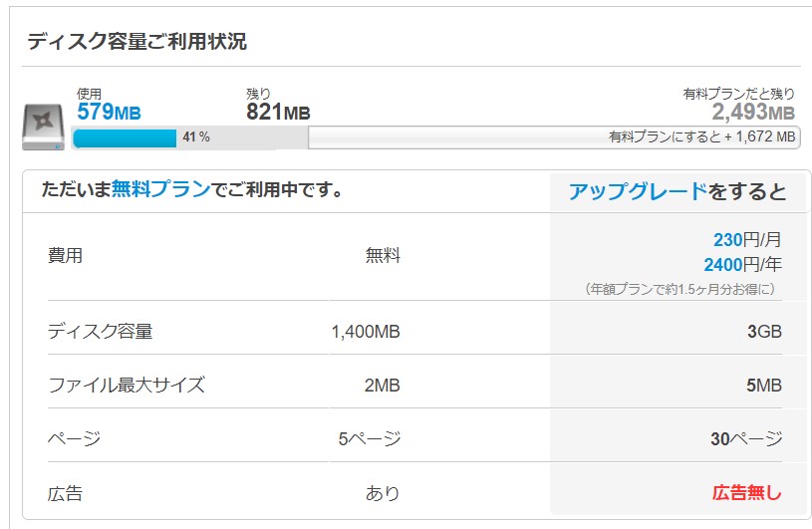Click the 1,400MB free plan capacity
The image size is (812, 529).
click(x=366, y=332)
